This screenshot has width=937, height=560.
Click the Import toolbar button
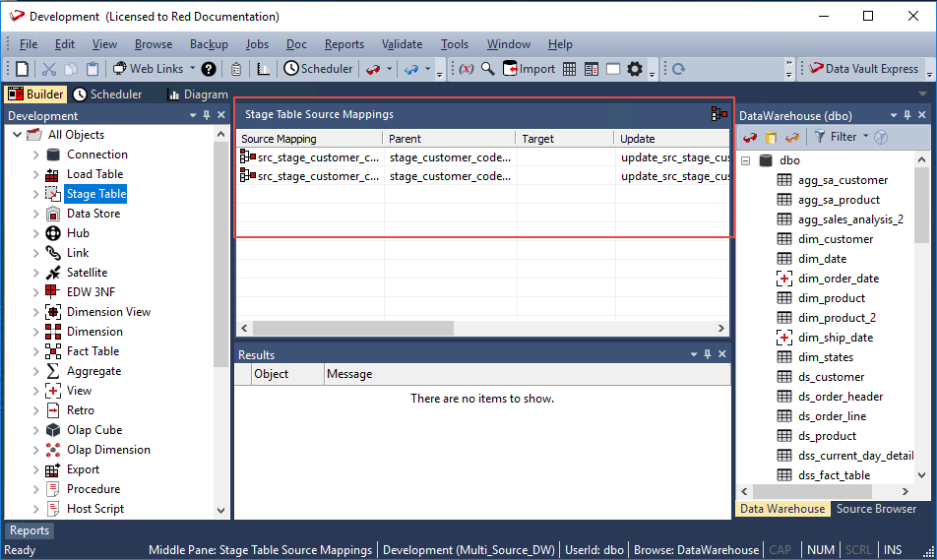click(530, 69)
